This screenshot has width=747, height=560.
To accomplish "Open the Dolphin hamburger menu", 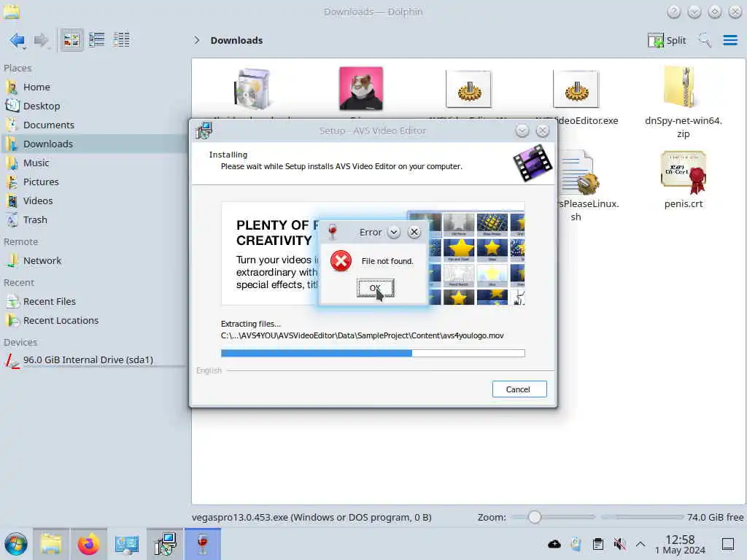I will [x=729, y=41].
